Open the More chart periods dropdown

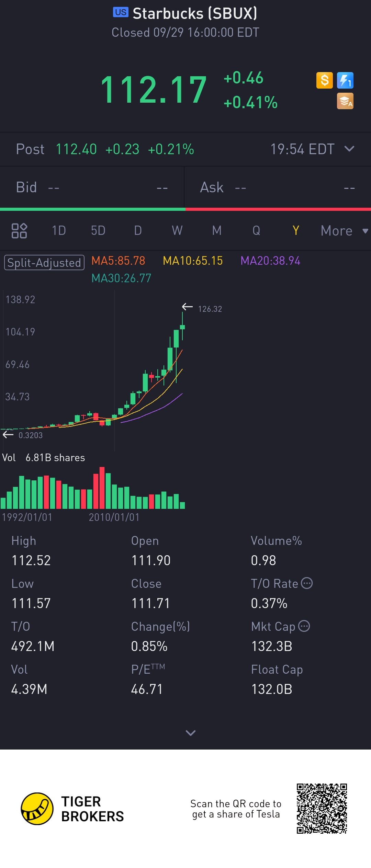[344, 231]
